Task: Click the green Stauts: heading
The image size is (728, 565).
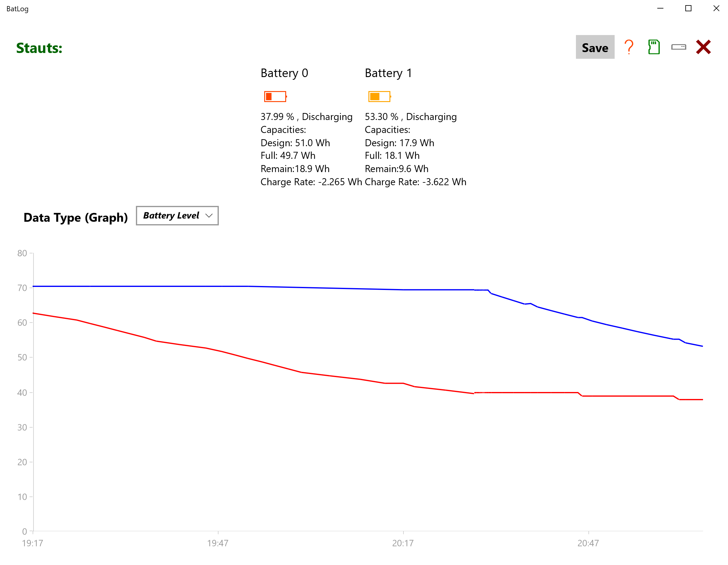Action: pyautogui.click(x=39, y=48)
